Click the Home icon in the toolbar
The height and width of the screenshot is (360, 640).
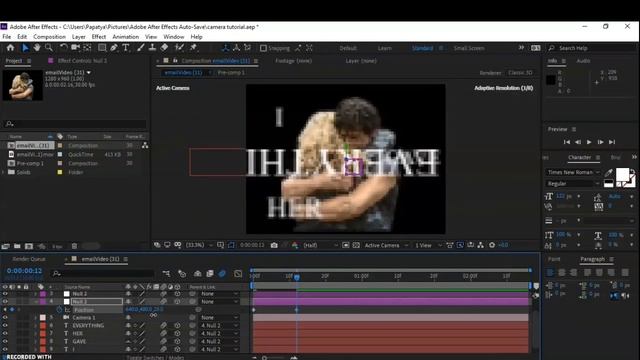pyautogui.click(x=10, y=48)
